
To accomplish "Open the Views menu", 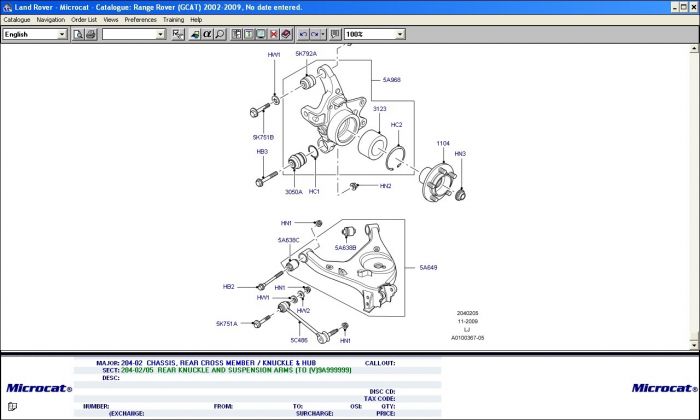I will (x=111, y=20).
